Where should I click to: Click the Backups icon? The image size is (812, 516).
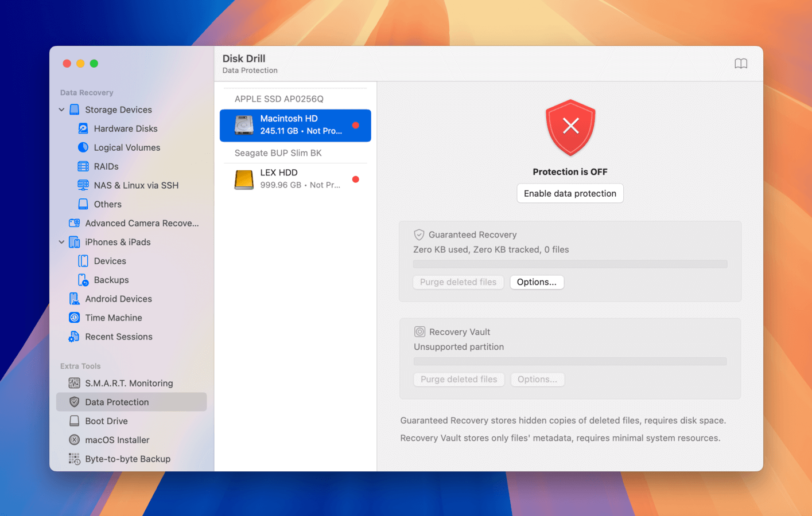tap(83, 280)
